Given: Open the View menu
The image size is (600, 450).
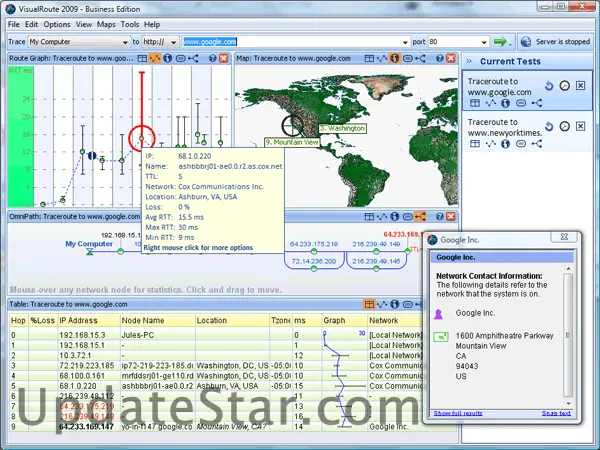Looking at the screenshot, I should (83, 24).
